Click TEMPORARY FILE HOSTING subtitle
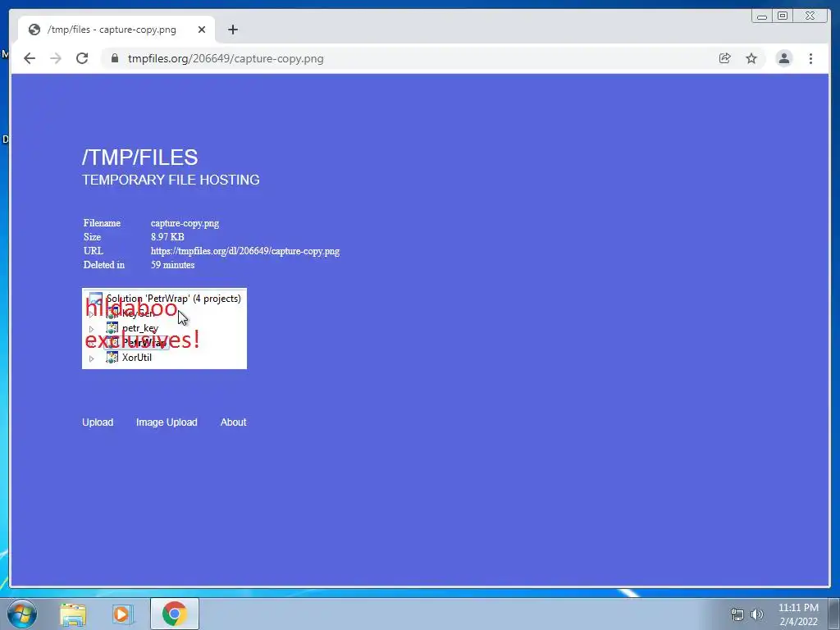 (x=171, y=180)
